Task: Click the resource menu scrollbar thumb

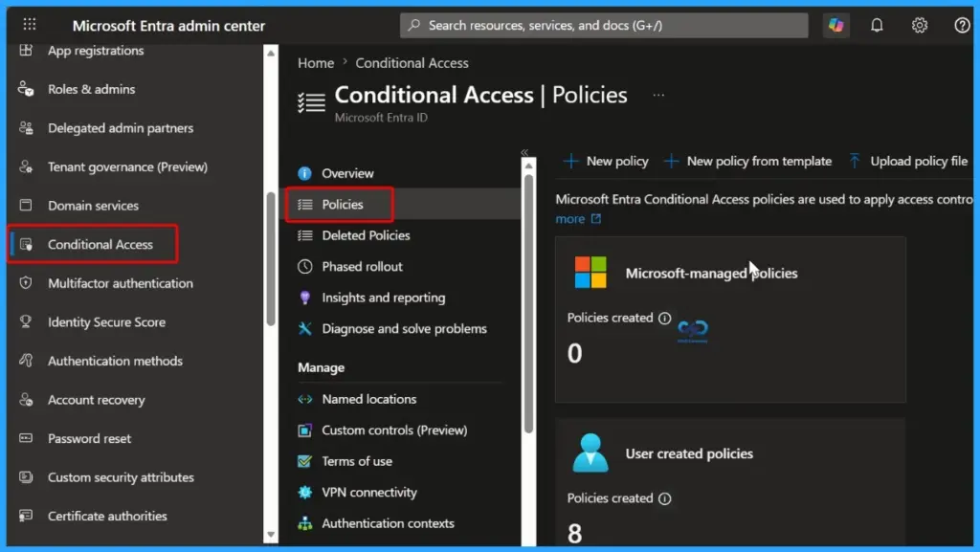Action: (528, 304)
